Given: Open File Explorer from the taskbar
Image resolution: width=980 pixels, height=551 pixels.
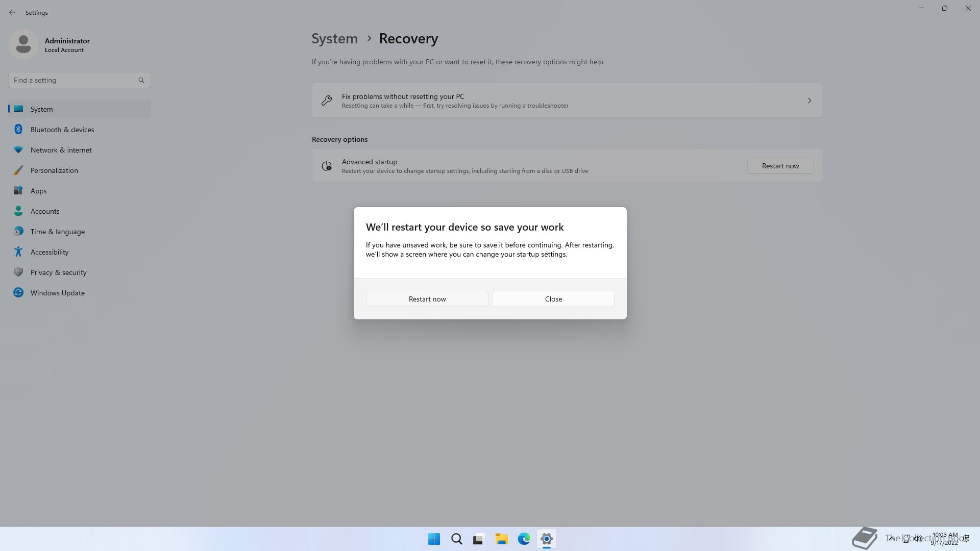Looking at the screenshot, I should [501, 539].
